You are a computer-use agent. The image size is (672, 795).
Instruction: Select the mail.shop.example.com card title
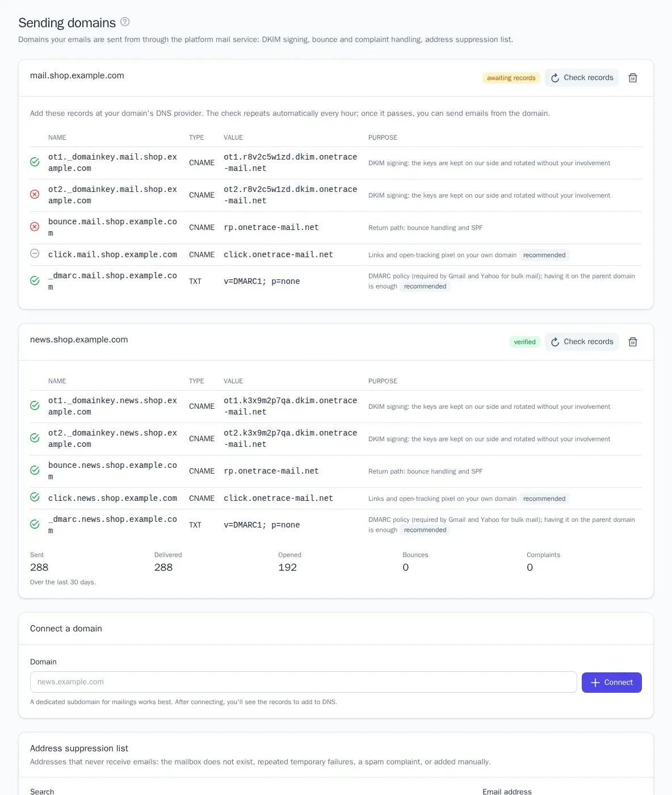[x=77, y=76]
